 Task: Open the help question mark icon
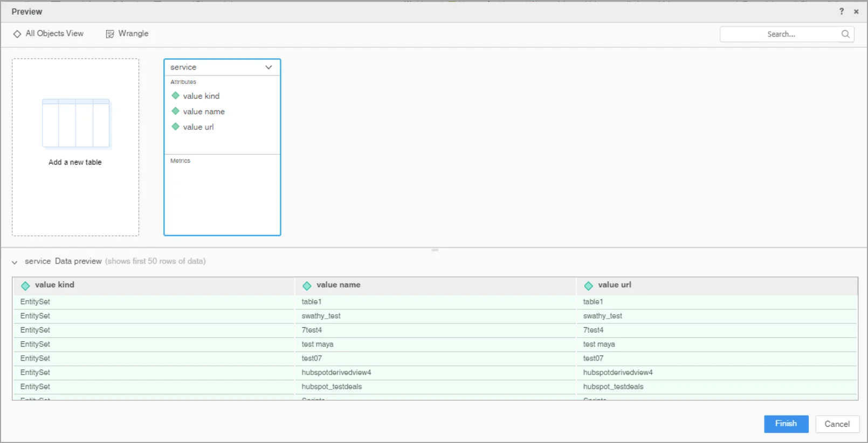tap(842, 11)
